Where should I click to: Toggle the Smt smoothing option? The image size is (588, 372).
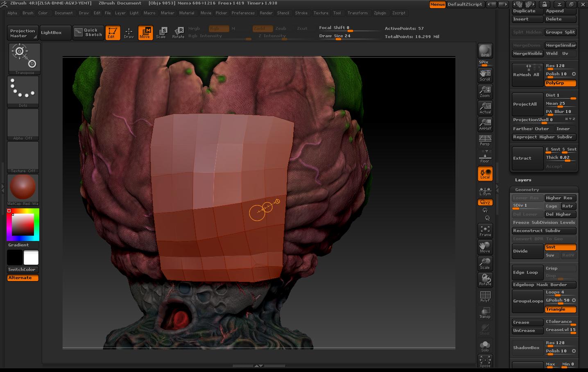click(560, 247)
